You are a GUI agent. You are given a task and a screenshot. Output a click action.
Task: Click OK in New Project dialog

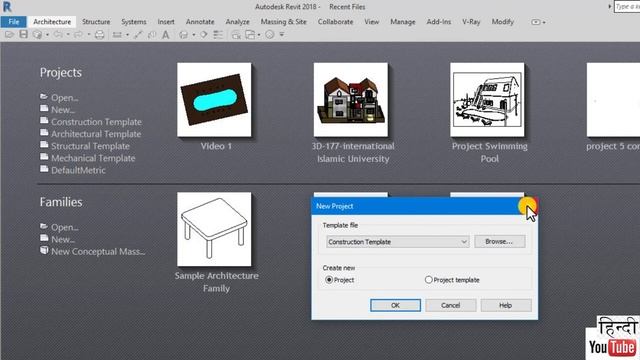(x=395, y=305)
